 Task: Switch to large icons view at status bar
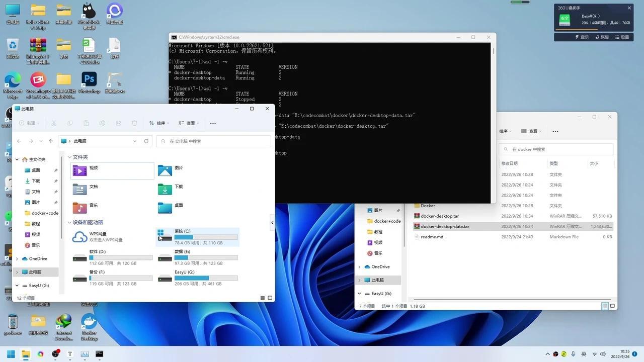coord(270,298)
